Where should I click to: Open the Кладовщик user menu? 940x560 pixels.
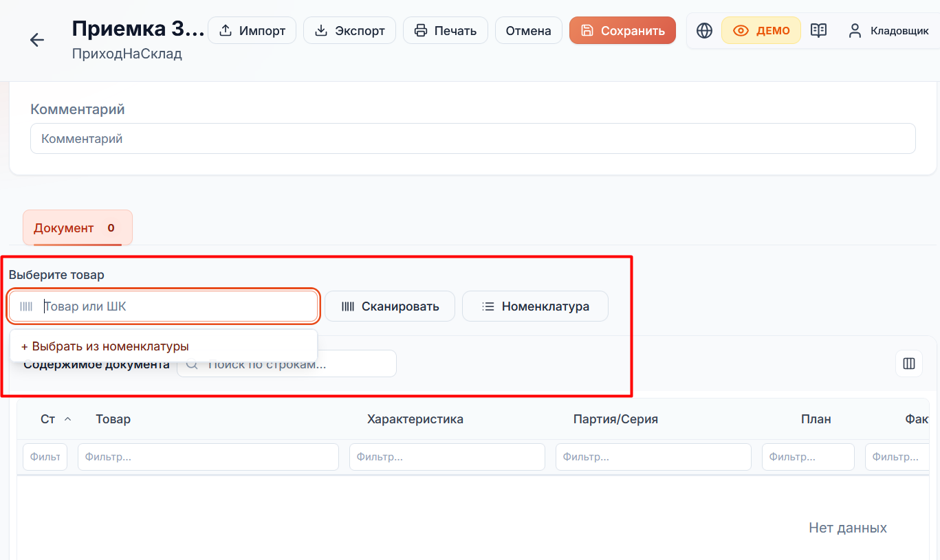pyautogui.click(x=888, y=30)
